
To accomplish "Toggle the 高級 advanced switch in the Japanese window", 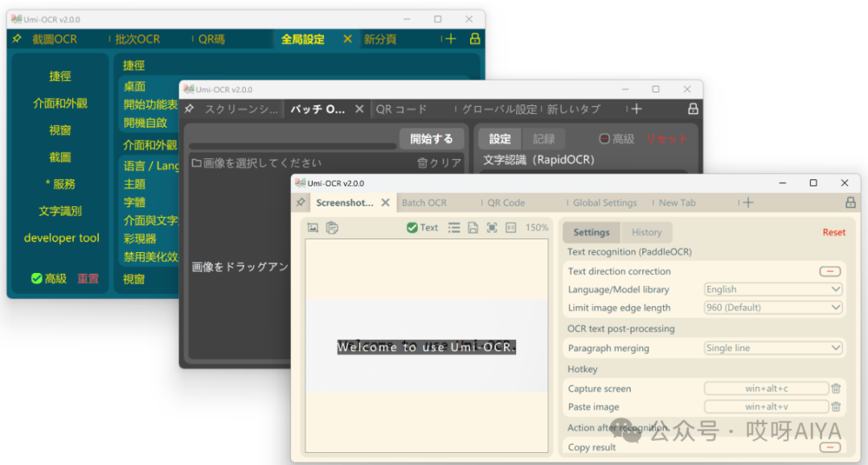I will pos(604,139).
